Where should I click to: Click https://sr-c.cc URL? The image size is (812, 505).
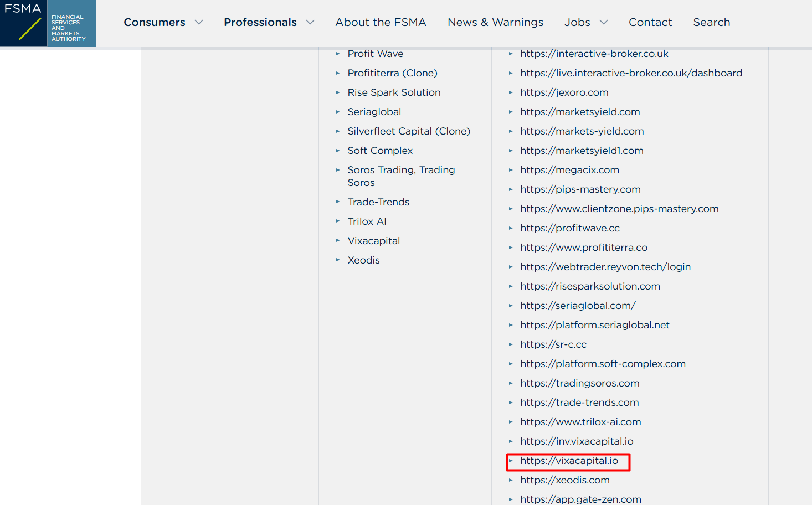pyautogui.click(x=553, y=344)
